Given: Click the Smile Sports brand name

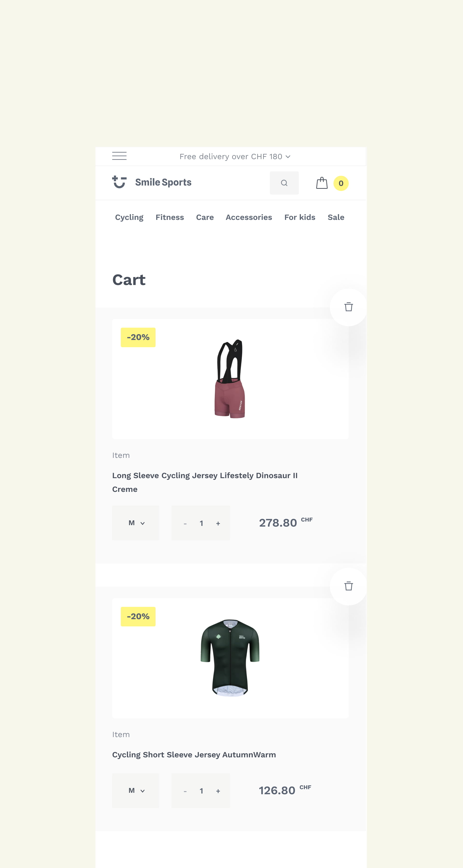Looking at the screenshot, I should (x=163, y=182).
